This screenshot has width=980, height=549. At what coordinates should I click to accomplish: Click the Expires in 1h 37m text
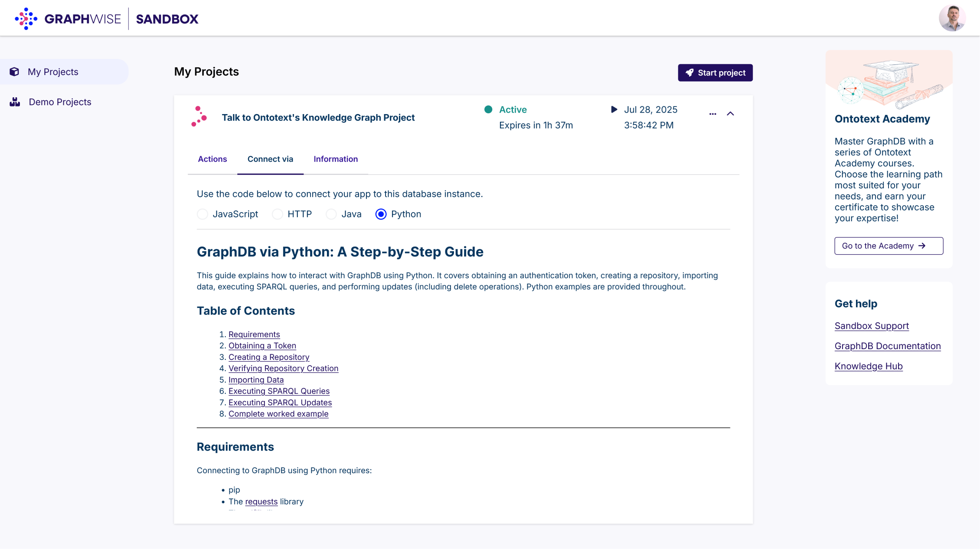[536, 125]
